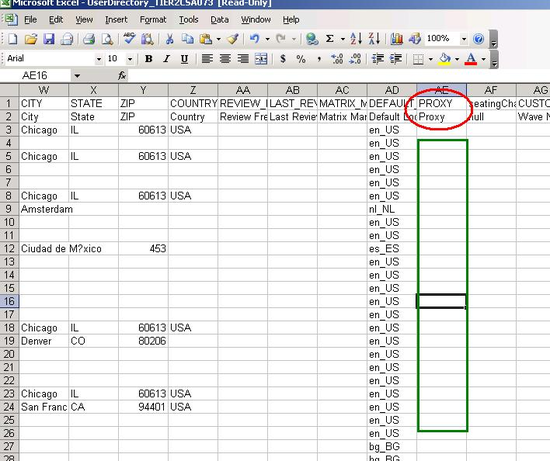Toggle Bold formatting
Viewport: 550px width, 461px height.
148,59
